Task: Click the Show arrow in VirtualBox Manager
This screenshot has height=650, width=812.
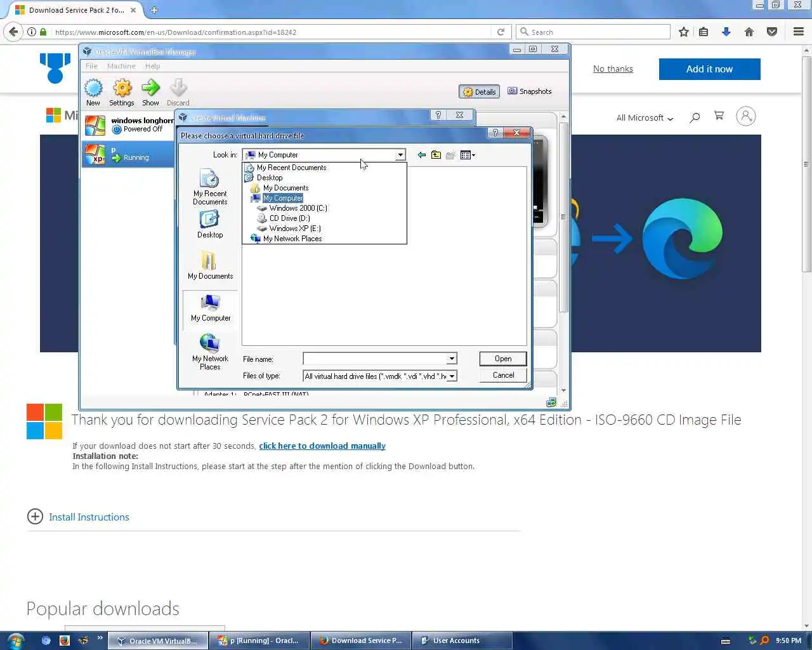Action: pyautogui.click(x=150, y=93)
